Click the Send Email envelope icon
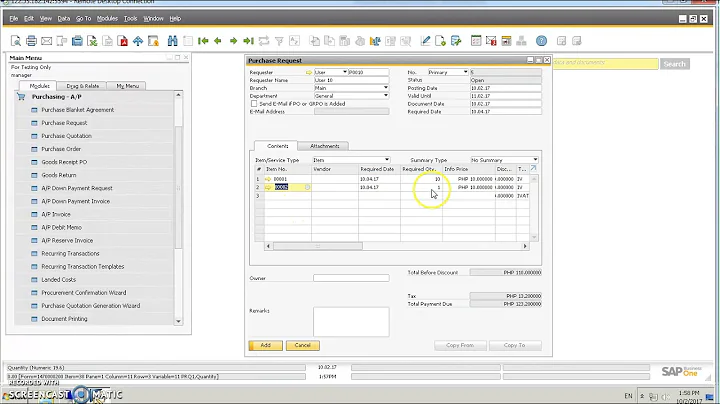720x404 pixels. pos(46,41)
